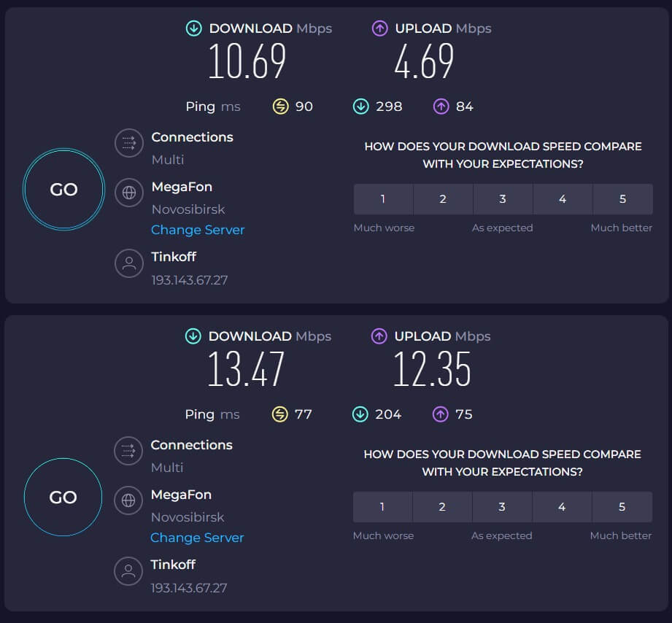Click the upload arrow icon next to 12.35 UPLOAD label
672x623 pixels.
tap(379, 336)
